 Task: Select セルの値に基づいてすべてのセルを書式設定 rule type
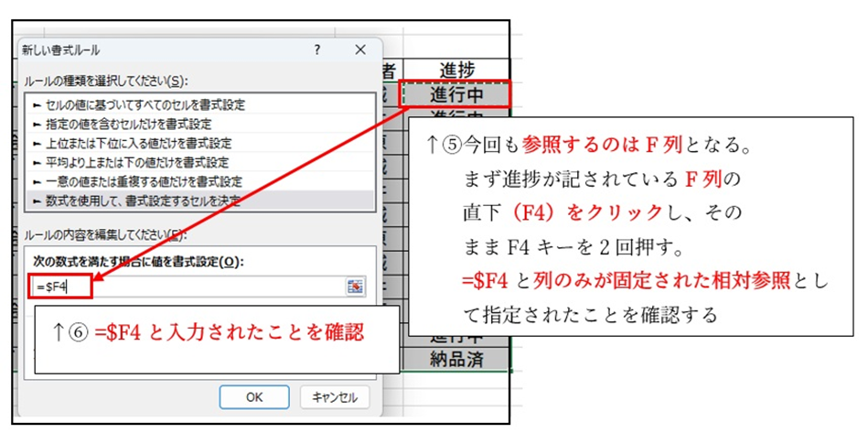(x=137, y=105)
